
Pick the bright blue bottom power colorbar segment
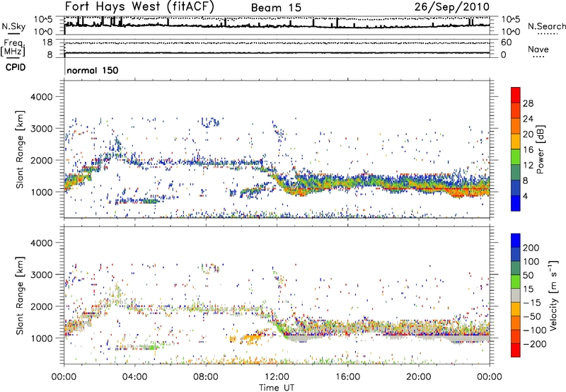click(516, 204)
